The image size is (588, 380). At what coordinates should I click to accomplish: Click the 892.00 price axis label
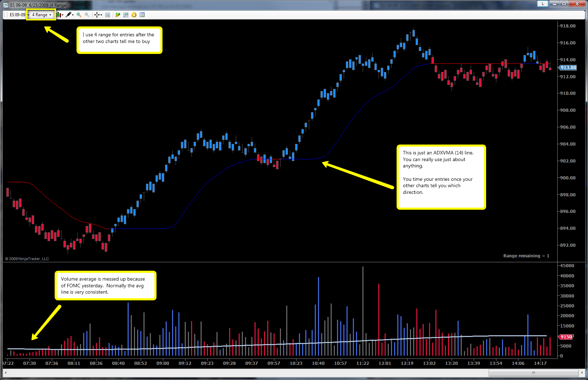pyautogui.click(x=568, y=245)
